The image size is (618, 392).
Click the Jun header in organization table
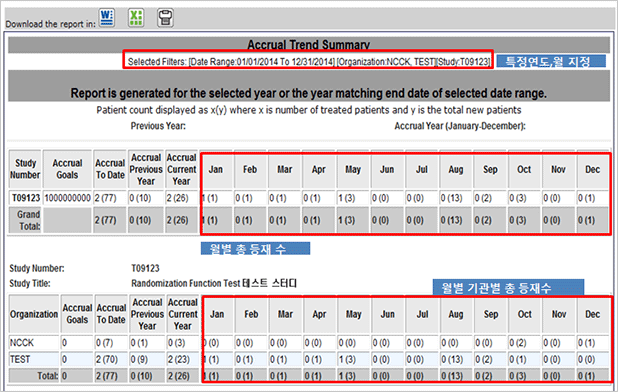[x=387, y=314]
